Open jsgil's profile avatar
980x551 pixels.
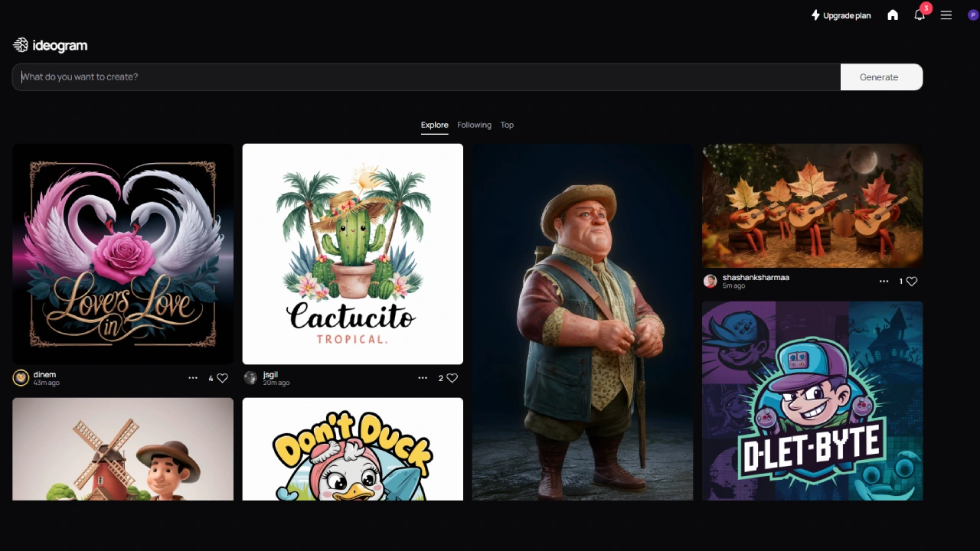click(250, 378)
